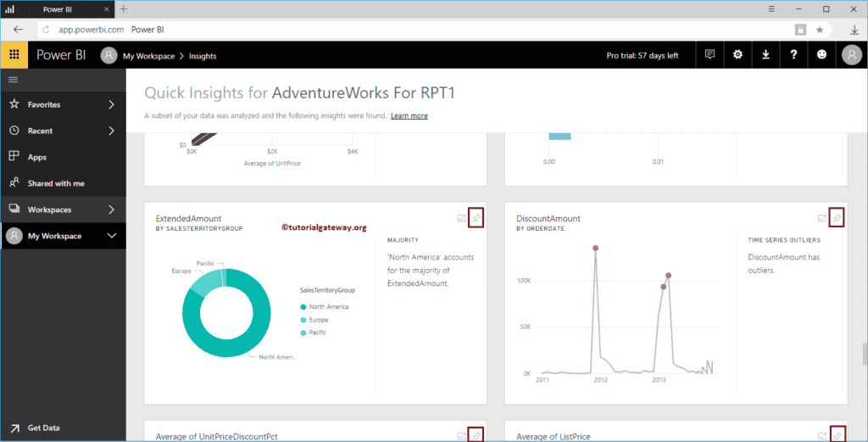Pin the DiscountAmount chart to dashboard

pos(837,219)
